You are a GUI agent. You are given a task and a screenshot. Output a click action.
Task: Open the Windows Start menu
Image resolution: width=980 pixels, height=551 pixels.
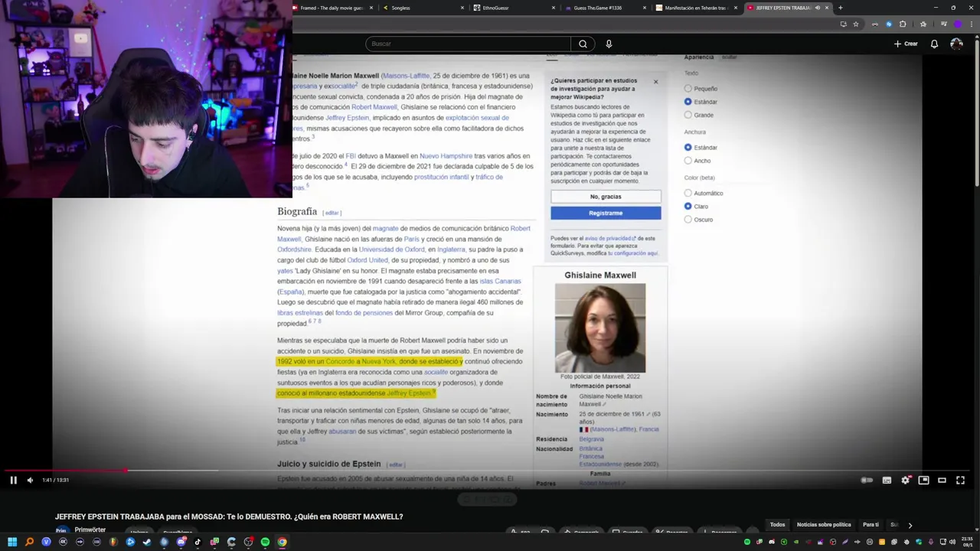click(12, 542)
